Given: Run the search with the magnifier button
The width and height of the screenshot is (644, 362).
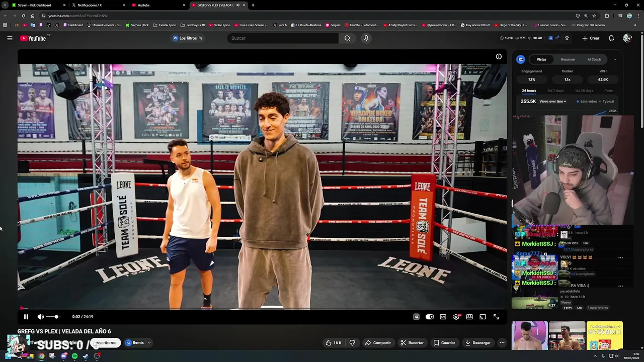Looking at the screenshot, I should point(347,38).
